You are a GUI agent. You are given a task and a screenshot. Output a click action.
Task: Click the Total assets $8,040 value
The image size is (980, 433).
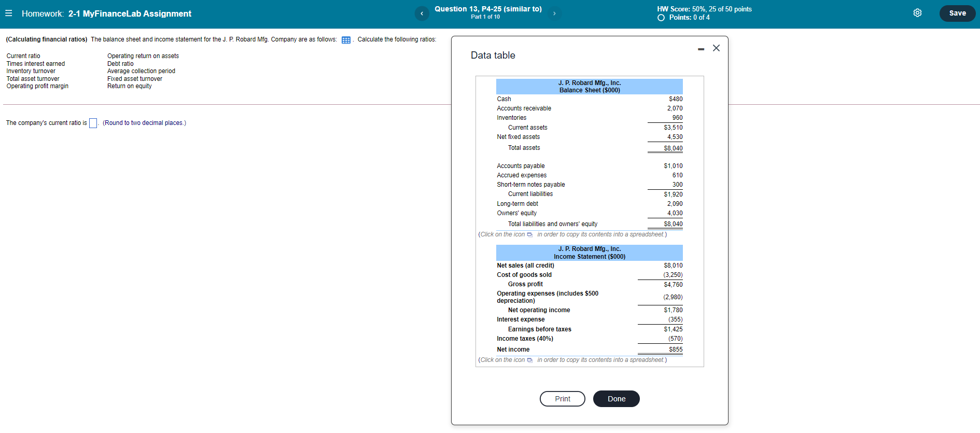[x=673, y=148]
